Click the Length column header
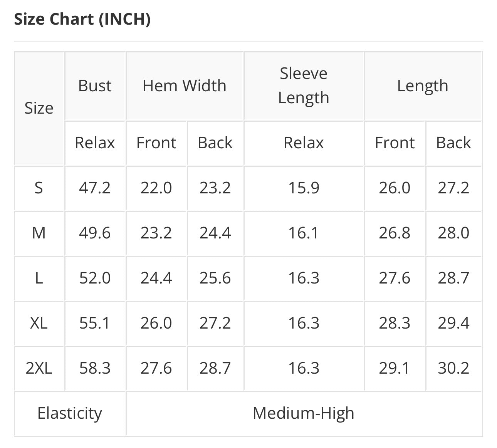Screen dimensions: 497x448 423,86
